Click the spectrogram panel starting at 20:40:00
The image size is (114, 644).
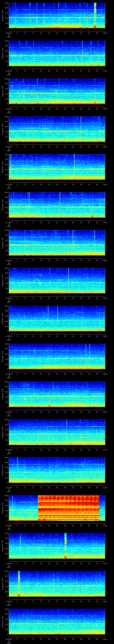(57, 432)
